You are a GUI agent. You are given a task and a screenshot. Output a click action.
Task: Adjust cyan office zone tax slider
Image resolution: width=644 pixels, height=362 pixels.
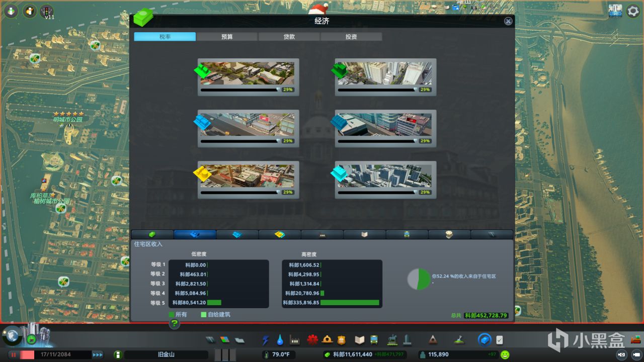(378, 192)
